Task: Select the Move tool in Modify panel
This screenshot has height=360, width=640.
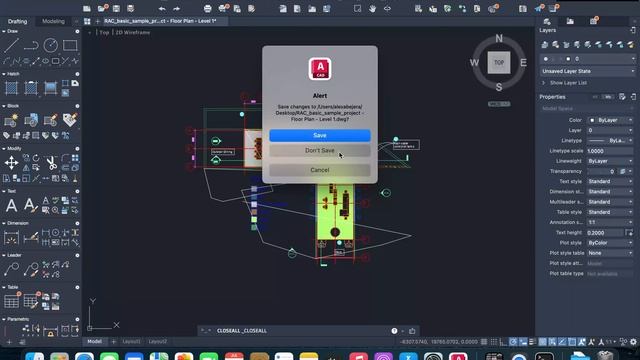Action: (x=11, y=163)
